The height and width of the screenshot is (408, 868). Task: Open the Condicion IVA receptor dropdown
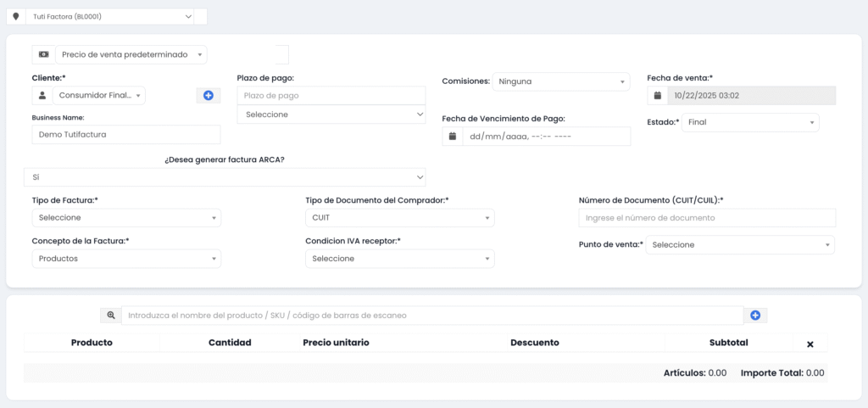[399, 259]
